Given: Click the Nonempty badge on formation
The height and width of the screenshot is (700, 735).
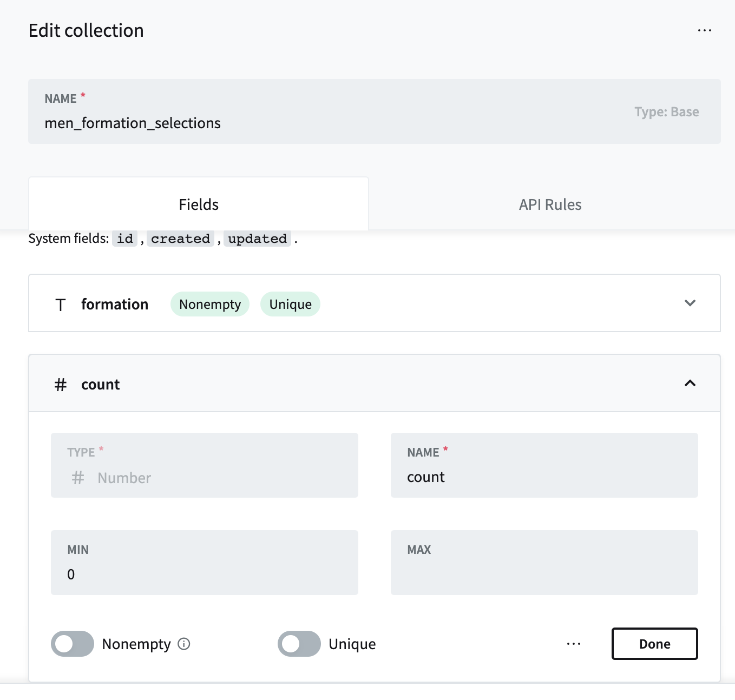Looking at the screenshot, I should click(x=210, y=304).
